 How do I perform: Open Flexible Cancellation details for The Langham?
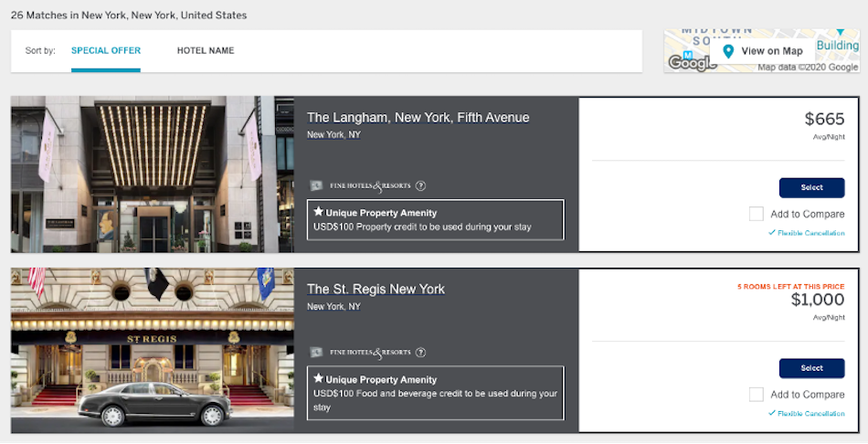[810, 233]
